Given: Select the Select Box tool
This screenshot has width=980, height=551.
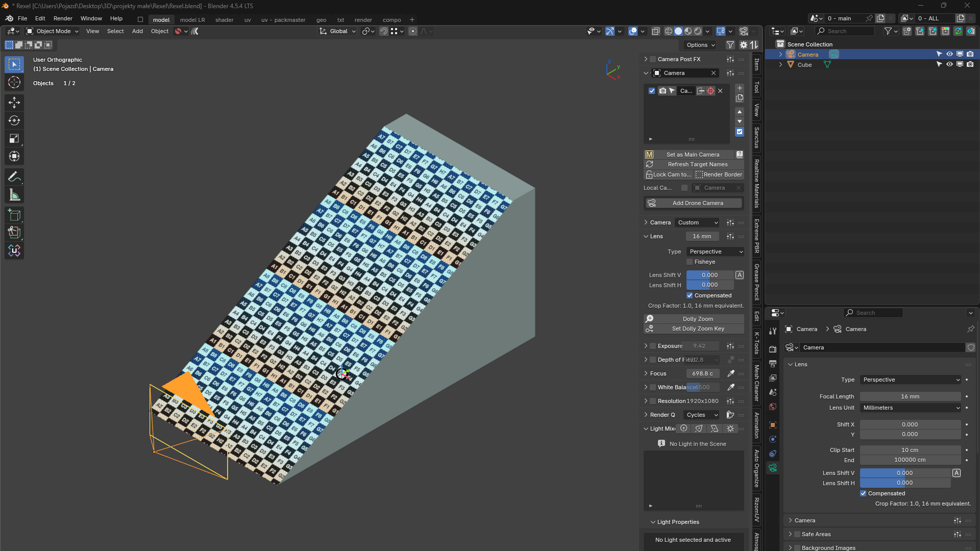Looking at the screenshot, I should [x=14, y=64].
